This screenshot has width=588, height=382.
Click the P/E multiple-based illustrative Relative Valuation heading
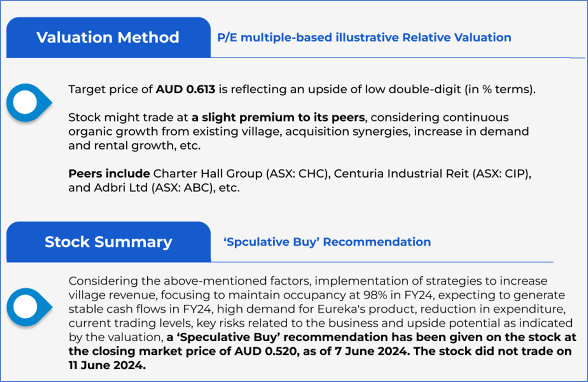tap(364, 37)
